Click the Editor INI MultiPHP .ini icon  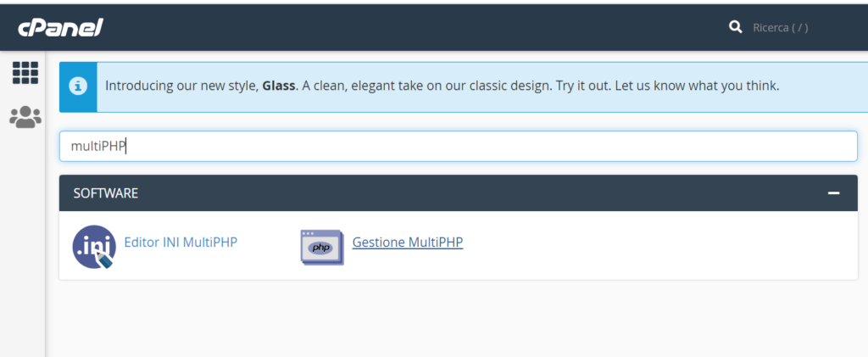click(93, 247)
